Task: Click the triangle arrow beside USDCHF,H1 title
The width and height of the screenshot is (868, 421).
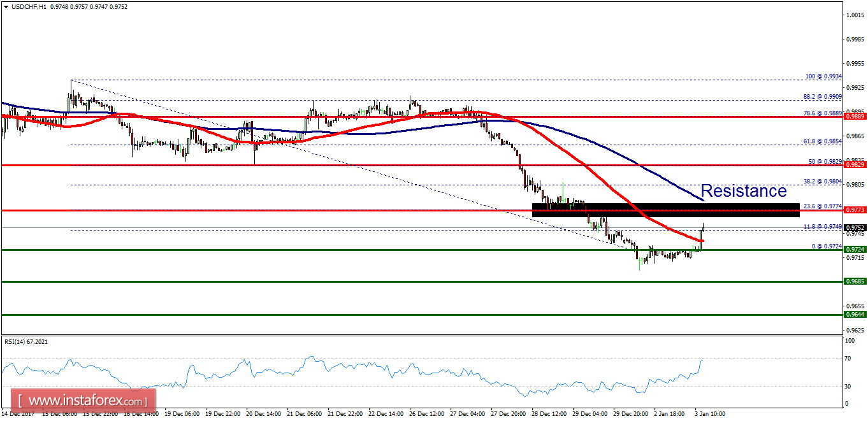Action: click(x=6, y=6)
